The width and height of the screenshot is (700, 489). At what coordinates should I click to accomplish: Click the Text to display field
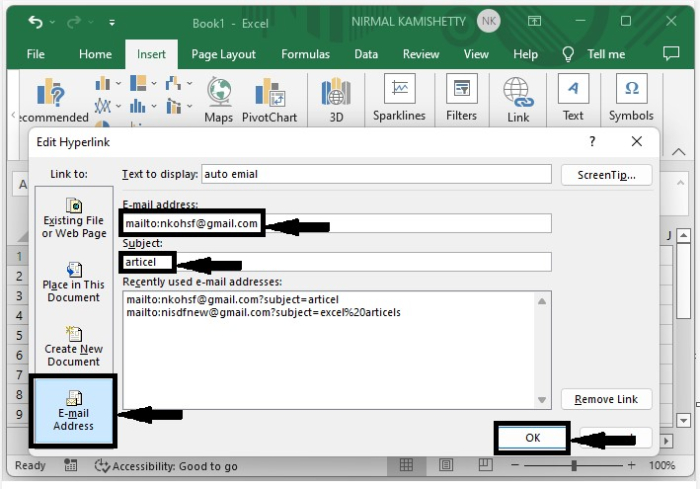(x=376, y=174)
